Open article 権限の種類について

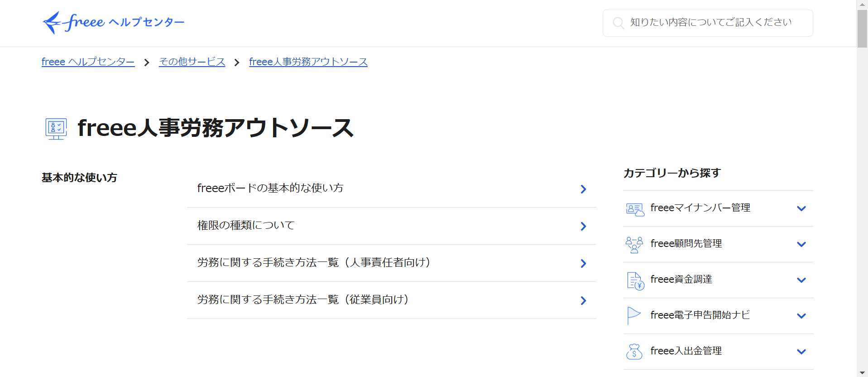pos(392,226)
